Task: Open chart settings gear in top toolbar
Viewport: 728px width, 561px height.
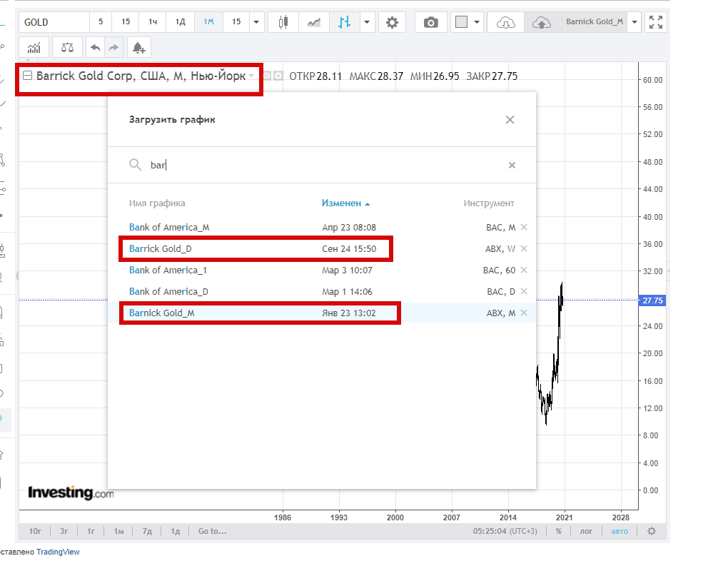Action: (x=392, y=22)
